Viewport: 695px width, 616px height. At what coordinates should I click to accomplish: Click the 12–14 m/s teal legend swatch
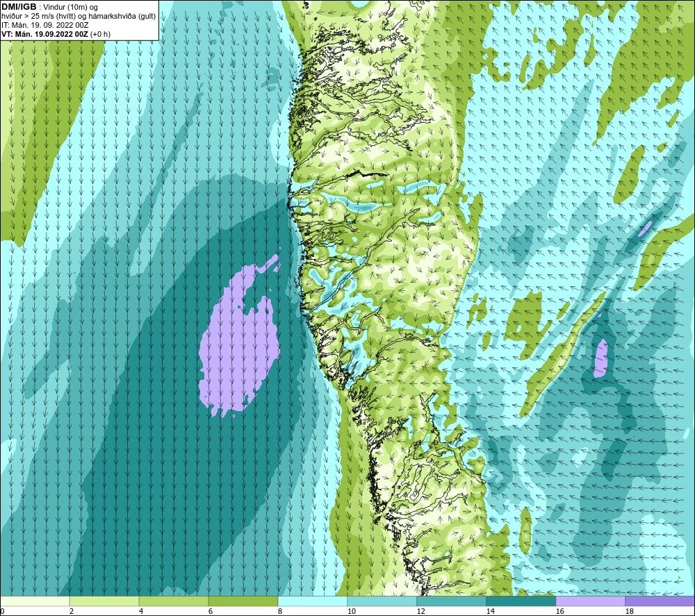pyautogui.click(x=451, y=601)
